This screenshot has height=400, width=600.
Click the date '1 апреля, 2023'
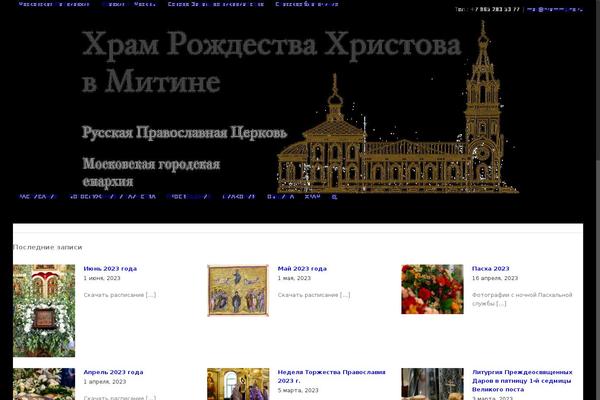[104, 382]
